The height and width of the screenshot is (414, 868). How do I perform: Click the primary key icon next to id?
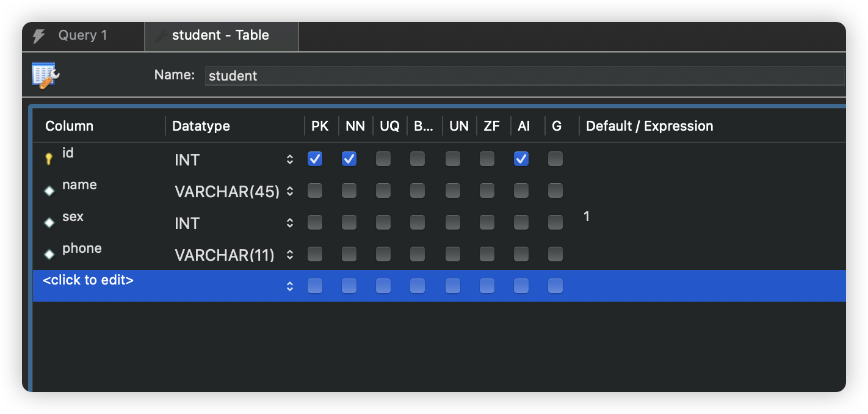tap(49, 159)
